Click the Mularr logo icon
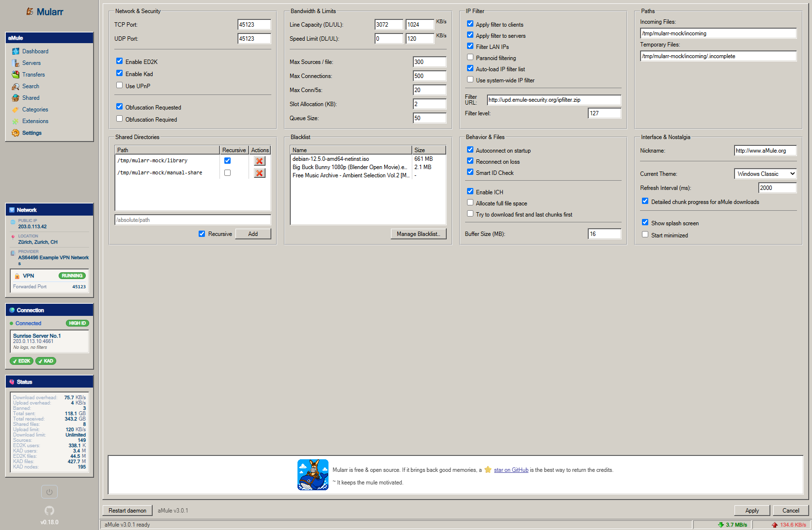The width and height of the screenshot is (812, 530). tap(30, 11)
